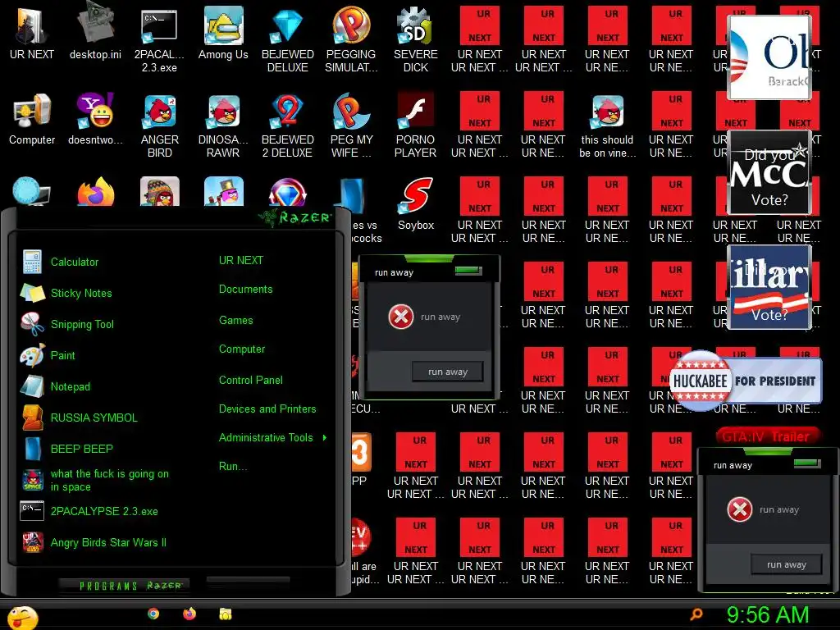
Task: Click the PROGRAMS Razer button in start menu
Action: pyautogui.click(x=125, y=586)
